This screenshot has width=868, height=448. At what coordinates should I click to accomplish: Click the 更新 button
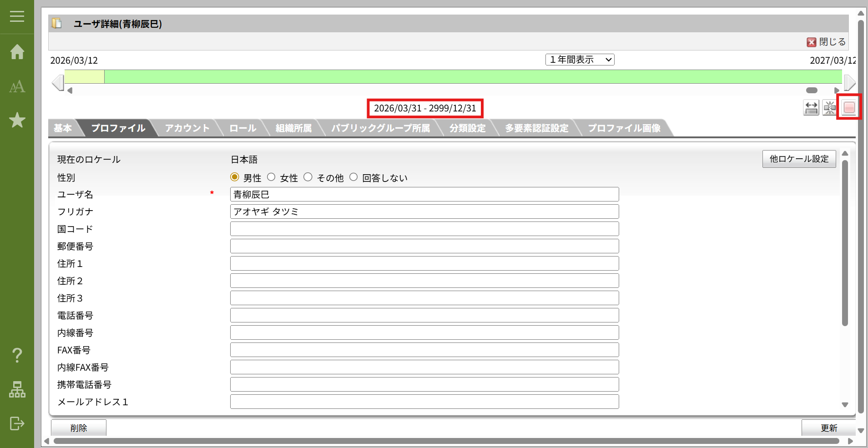click(828, 428)
